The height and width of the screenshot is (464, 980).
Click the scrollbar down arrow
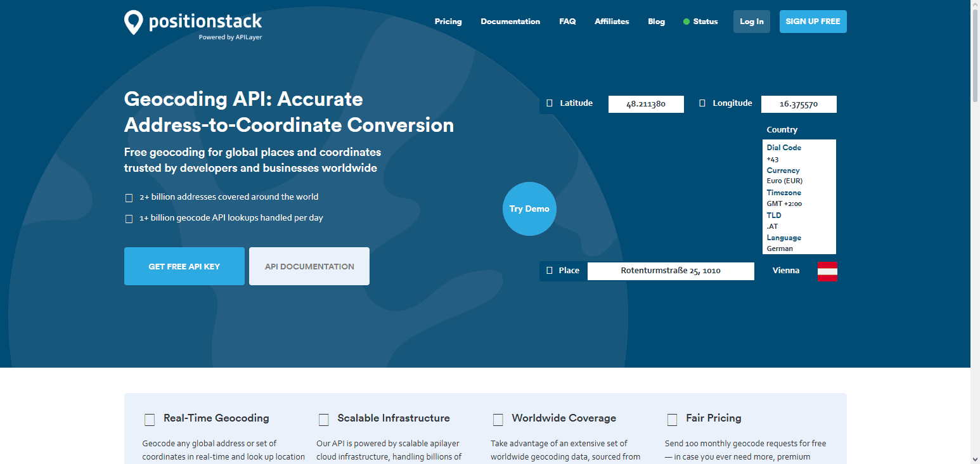[x=975, y=459]
